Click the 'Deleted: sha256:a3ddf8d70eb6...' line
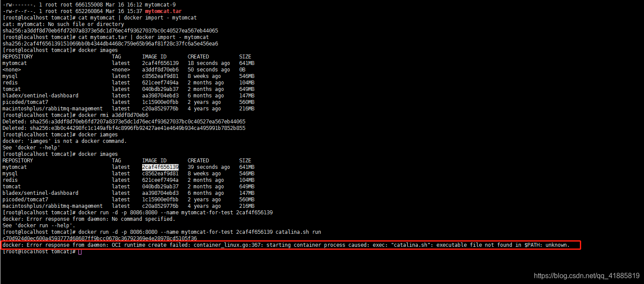 [x=124, y=122]
